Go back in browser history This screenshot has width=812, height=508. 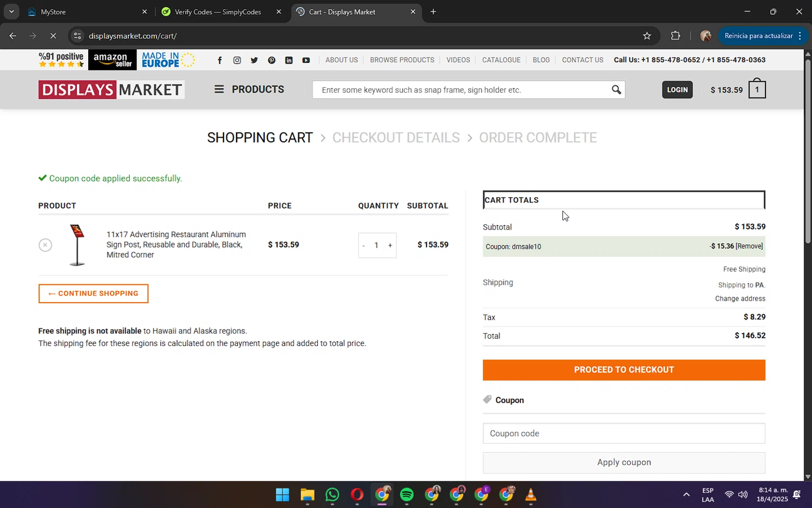coord(12,36)
